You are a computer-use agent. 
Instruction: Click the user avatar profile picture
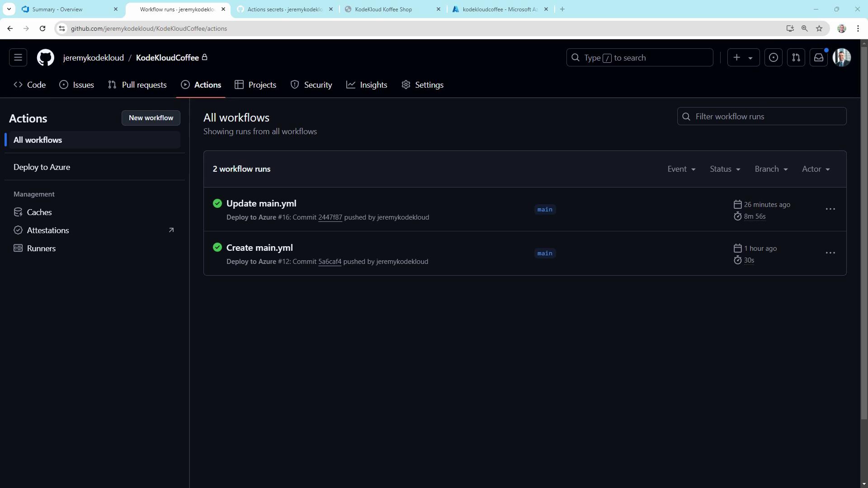pos(842,57)
